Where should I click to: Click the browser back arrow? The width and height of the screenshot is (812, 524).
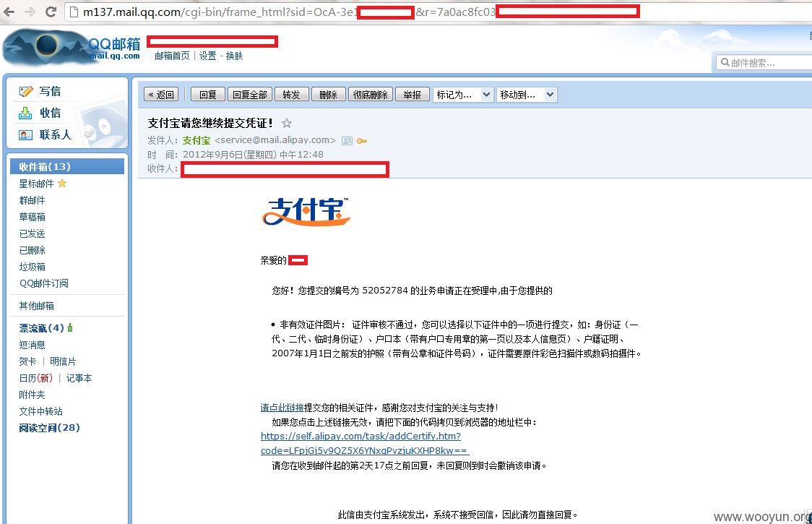click(x=9, y=12)
